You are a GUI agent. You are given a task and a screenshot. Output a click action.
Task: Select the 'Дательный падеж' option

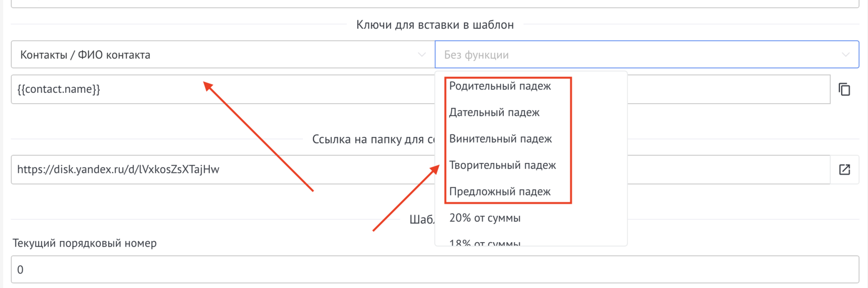[x=494, y=113]
